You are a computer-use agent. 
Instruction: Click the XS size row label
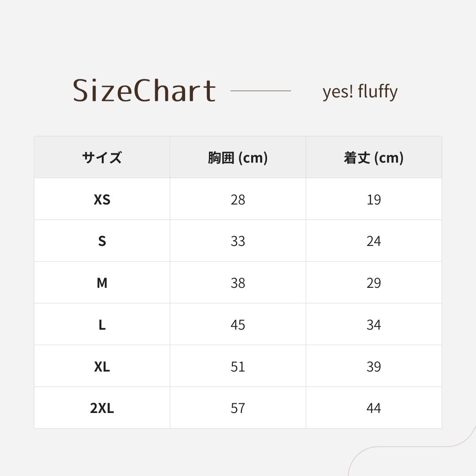tap(102, 199)
